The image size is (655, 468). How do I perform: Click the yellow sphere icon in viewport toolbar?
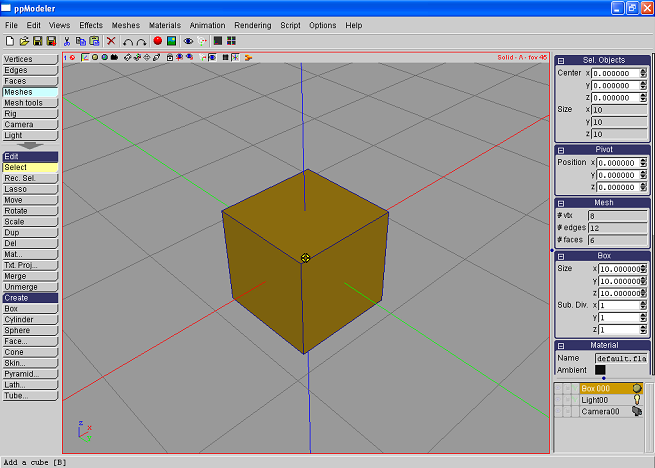[95, 57]
